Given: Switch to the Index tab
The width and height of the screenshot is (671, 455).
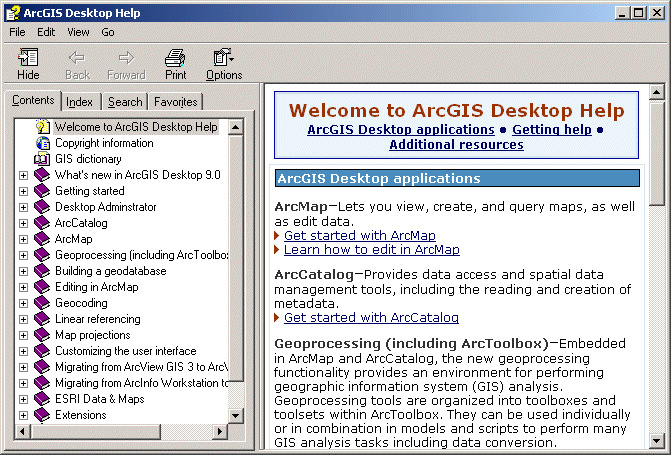Looking at the screenshot, I should tap(80, 102).
